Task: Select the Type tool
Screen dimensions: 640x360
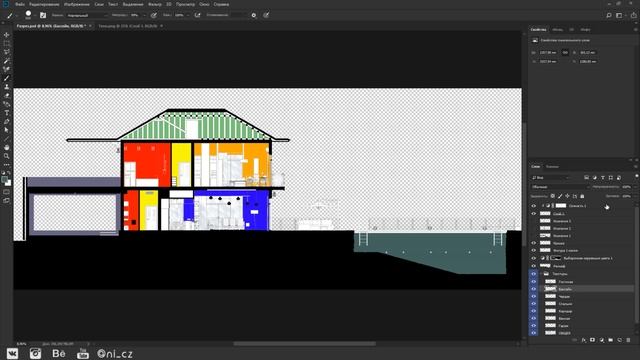Action: 7,113
